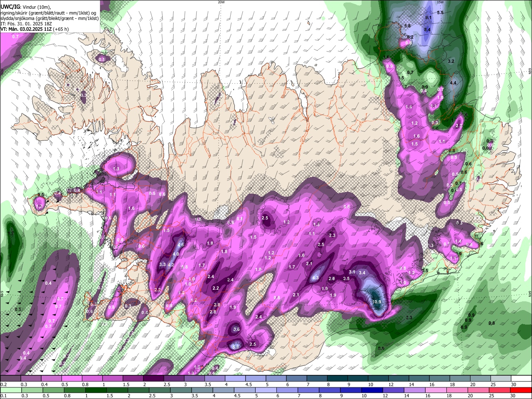The width and height of the screenshot is (532, 399).
Task: Click the dark navy swatch in the lower legend
Action: [x=372, y=390]
